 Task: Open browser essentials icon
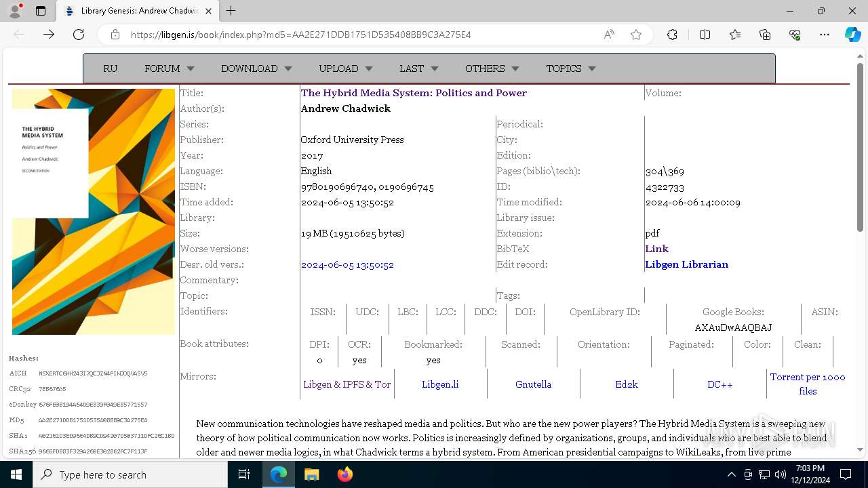pyautogui.click(x=795, y=35)
